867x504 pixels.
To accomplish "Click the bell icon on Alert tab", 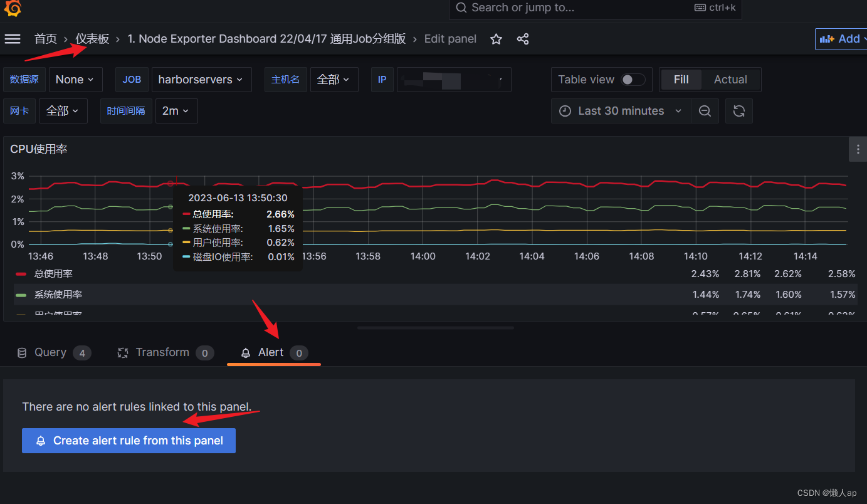I will pos(246,353).
